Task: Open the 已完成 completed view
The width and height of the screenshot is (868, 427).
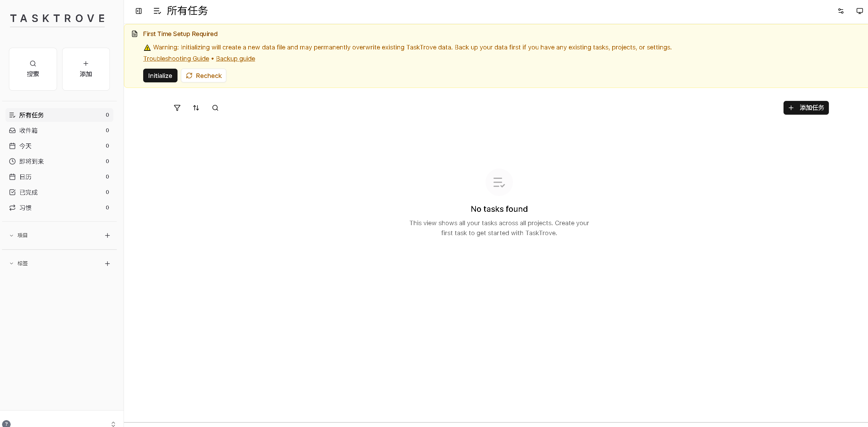Action: coord(29,192)
